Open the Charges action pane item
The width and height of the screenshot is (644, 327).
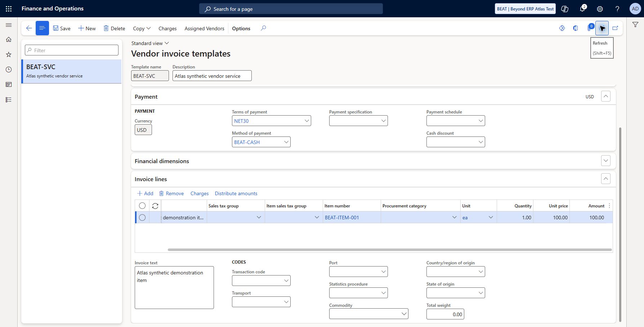click(x=167, y=28)
